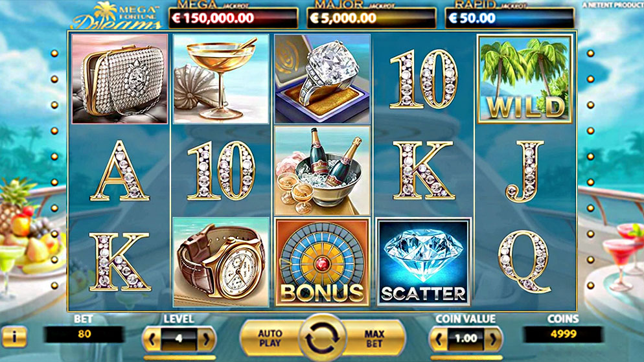Decrease the bet level with left arrow
Screen dimensions: 644x362
click(152, 339)
